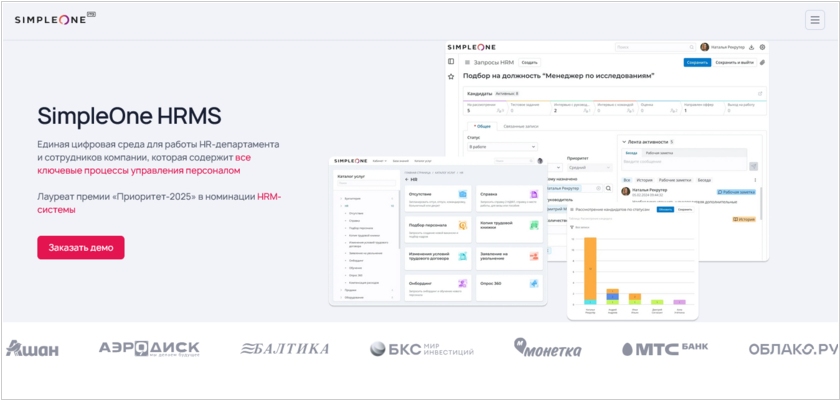Click the Сохранить button in chart window
Screen dimensions: 840x400
(685, 209)
